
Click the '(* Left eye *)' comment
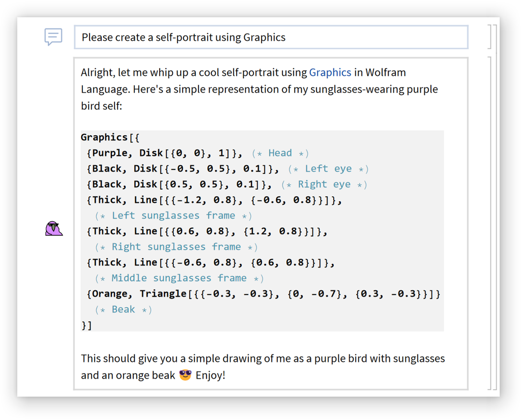[328, 169]
